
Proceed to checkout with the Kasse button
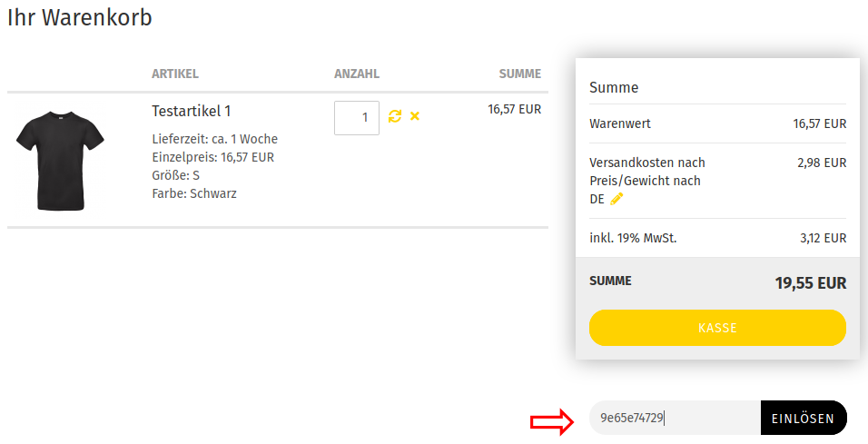point(717,328)
